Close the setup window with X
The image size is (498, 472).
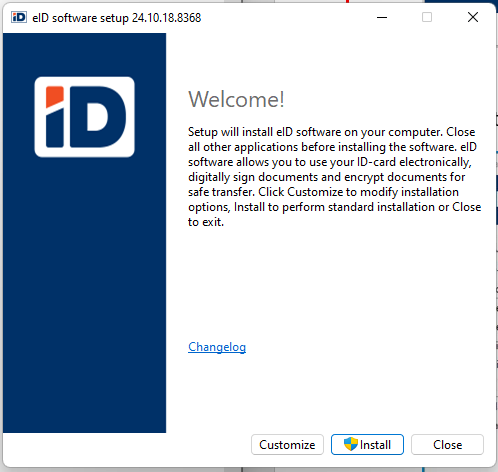coord(473,17)
